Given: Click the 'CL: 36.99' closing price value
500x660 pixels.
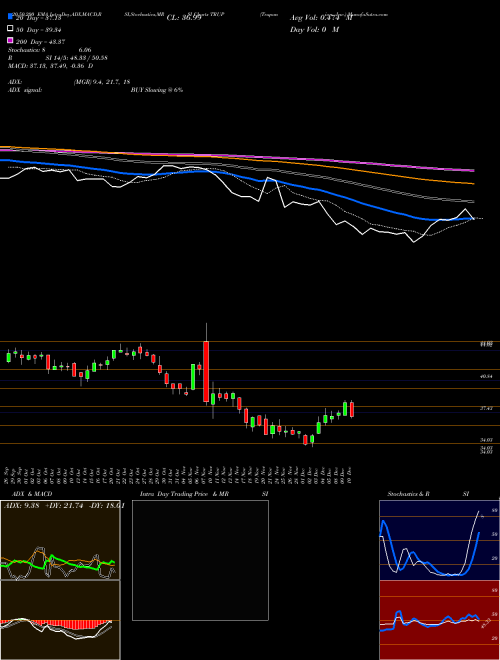Looking at the screenshot, I should click(x=184, y=18).
